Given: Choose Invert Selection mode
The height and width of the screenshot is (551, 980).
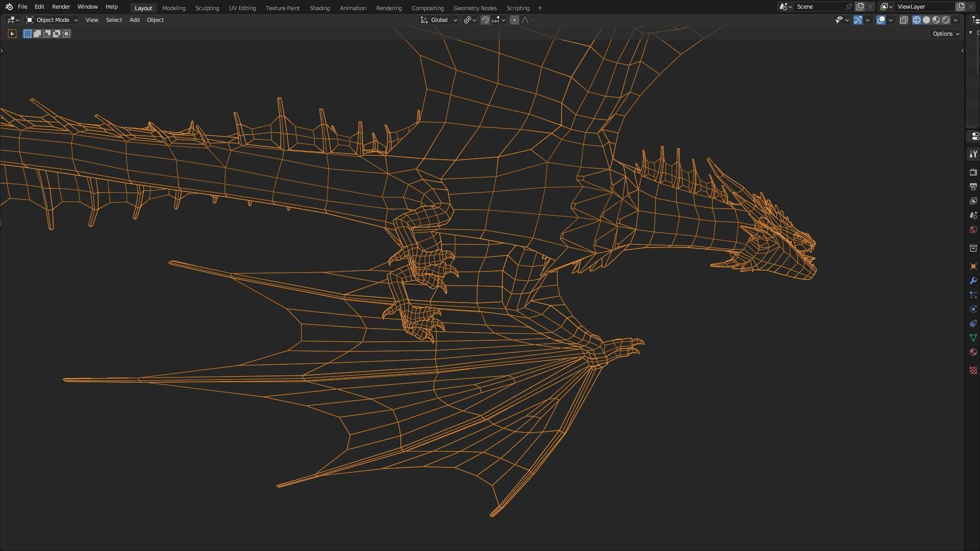Looking at the screenshot, I should click(x=57, y=34).
